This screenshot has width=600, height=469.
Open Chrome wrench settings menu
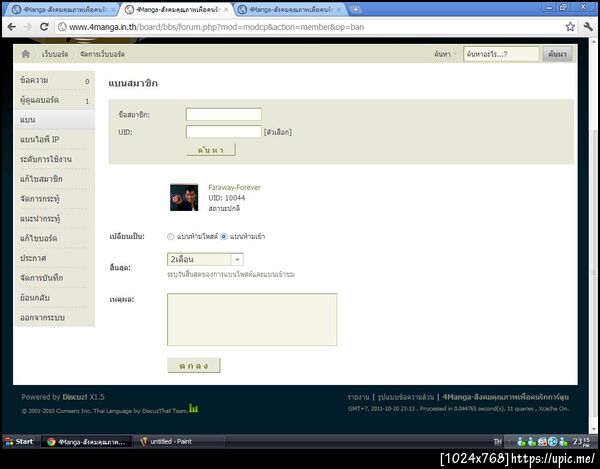(588, 27)
